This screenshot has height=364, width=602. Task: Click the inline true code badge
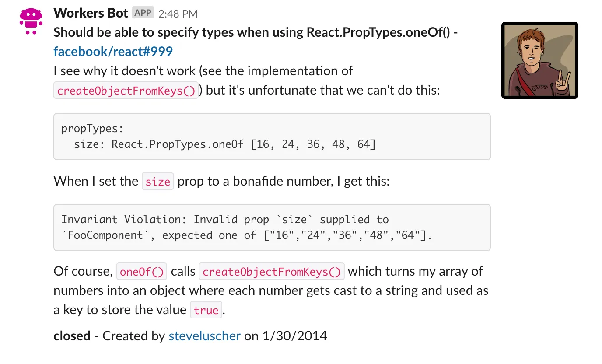coord(206,310)
